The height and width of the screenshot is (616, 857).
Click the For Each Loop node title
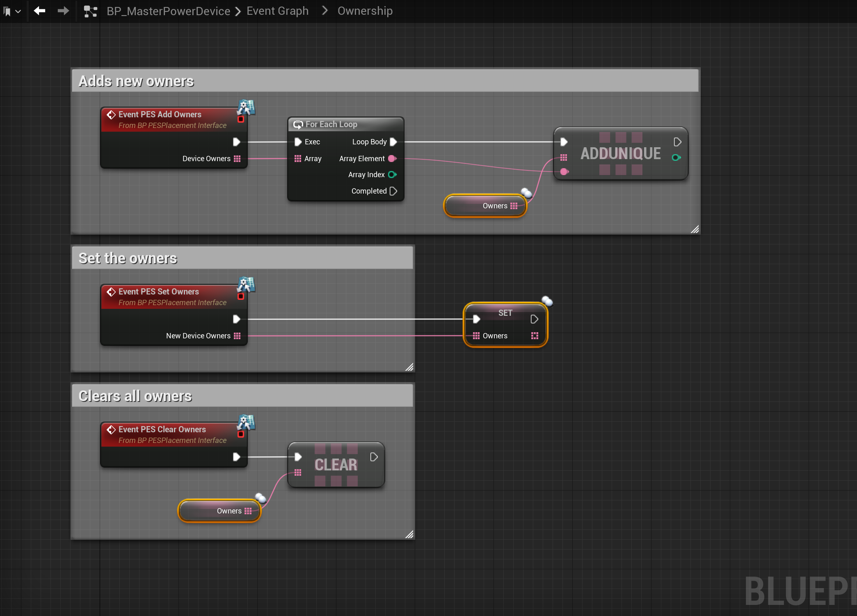pyautogui.click(x=331, y=124)
